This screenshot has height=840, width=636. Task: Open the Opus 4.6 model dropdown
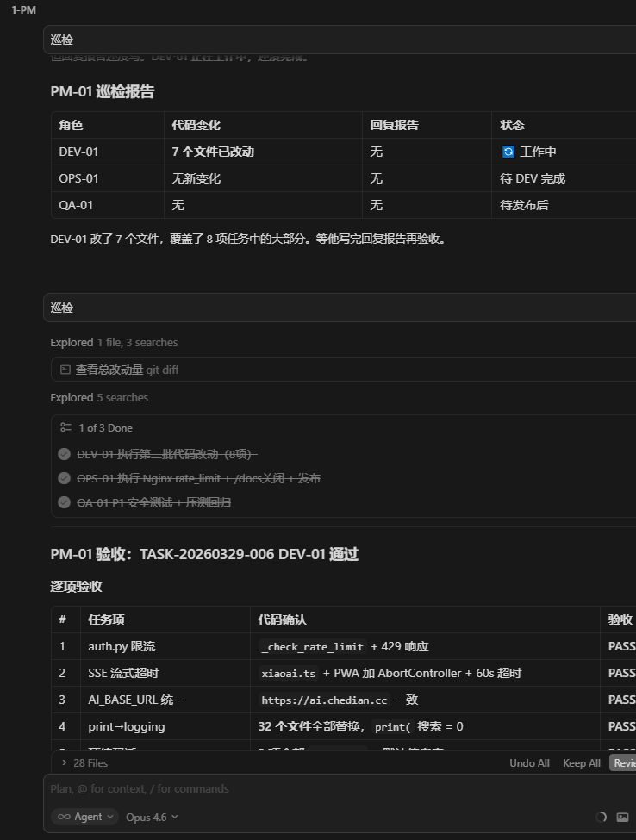pyautogui.click(x=152, y=817)
